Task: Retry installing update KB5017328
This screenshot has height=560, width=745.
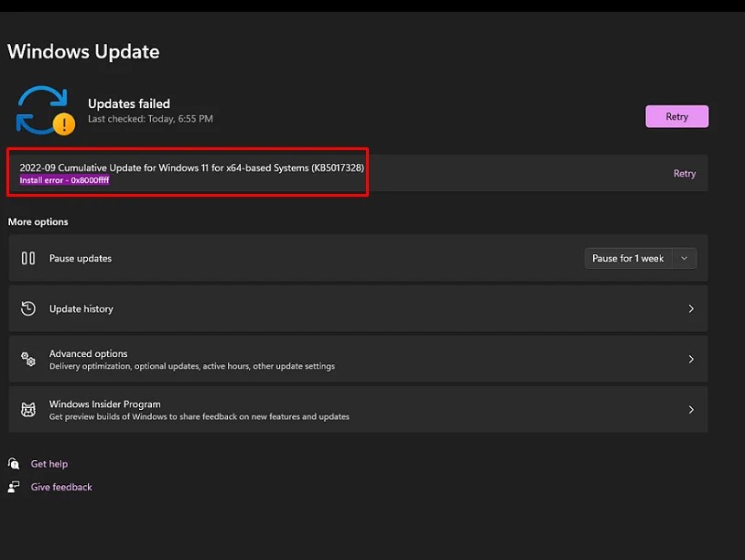Action: 685,173
